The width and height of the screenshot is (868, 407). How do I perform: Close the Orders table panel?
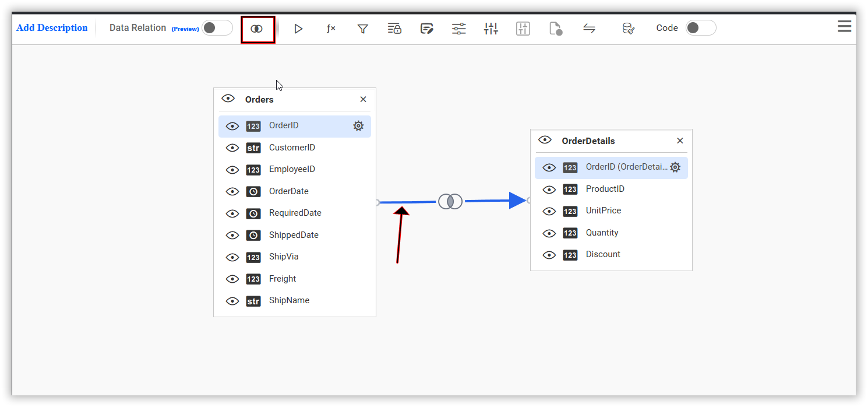click(364, 100)
